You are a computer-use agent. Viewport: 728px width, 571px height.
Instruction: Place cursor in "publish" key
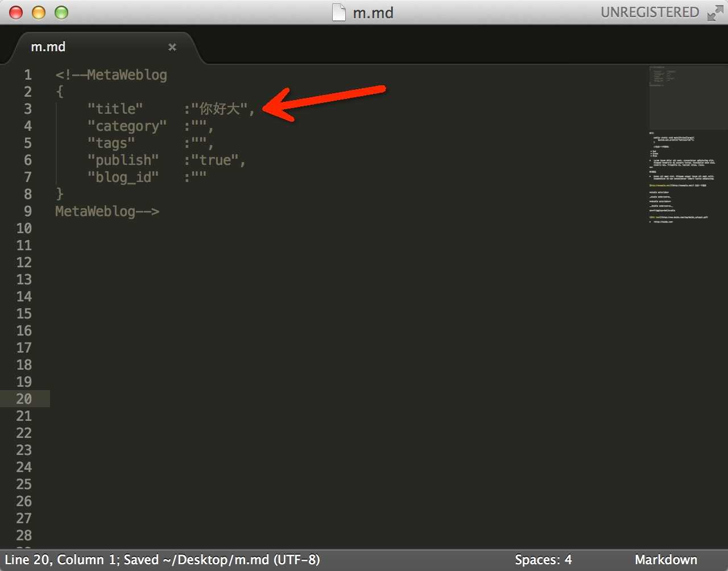123,160
